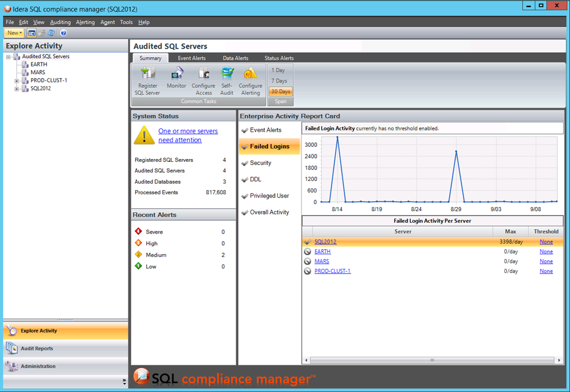Select the Audit Reports navigation pane
Image resolution: width=570 pixels, height=392 pixels.
coord(37,349)
